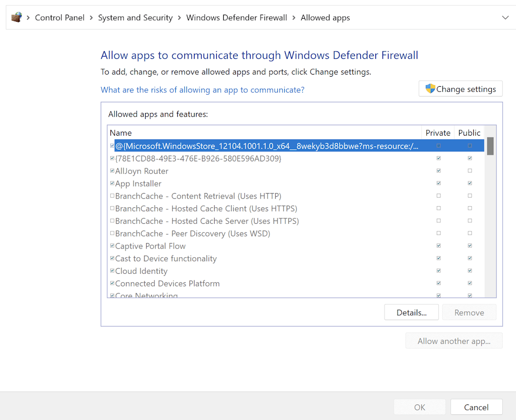Sort list by Name column header
516x420 pixels.
pyautogui.click(x=265, y=133)
